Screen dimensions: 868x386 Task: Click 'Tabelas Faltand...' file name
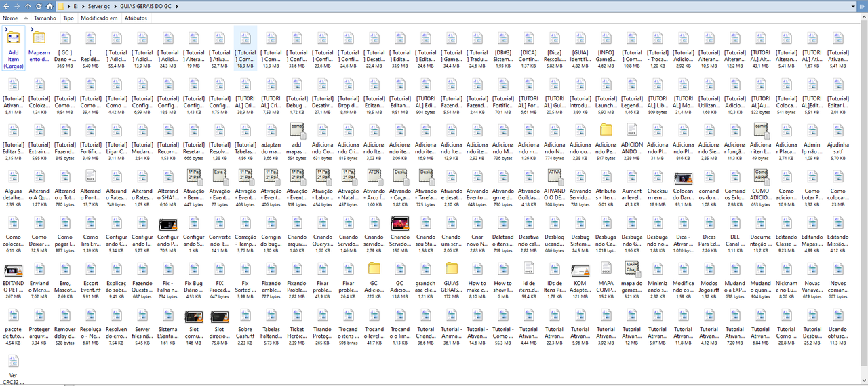[x=271, y=333]
